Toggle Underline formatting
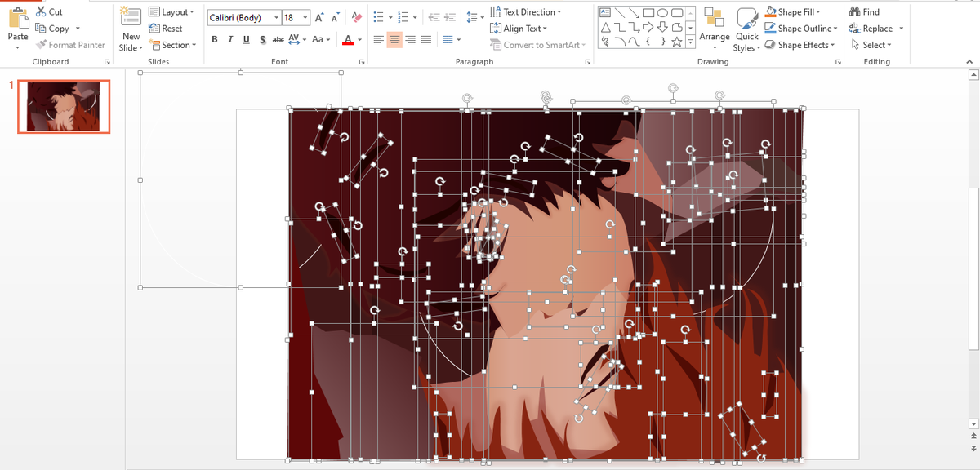Screen dimensions: 980x470 (x=246, y=40)
